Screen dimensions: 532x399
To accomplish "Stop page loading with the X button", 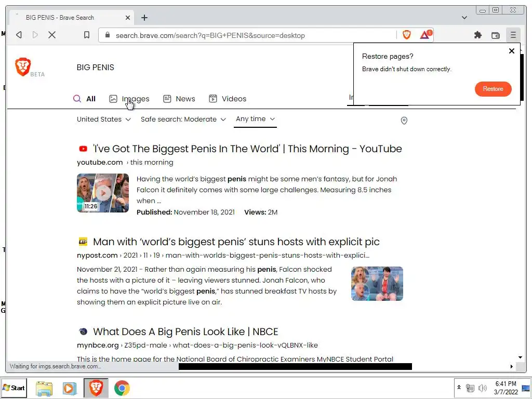I will (52, 35).
